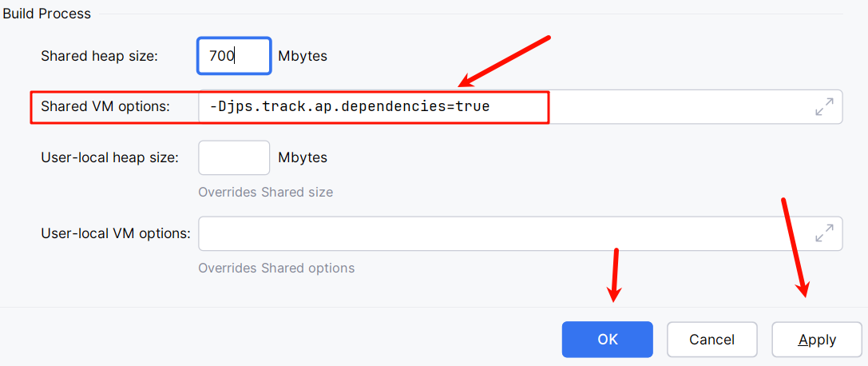
Task: Focus the Shared VM options text field
Action: pyautogui.click(x=521, y=107)
